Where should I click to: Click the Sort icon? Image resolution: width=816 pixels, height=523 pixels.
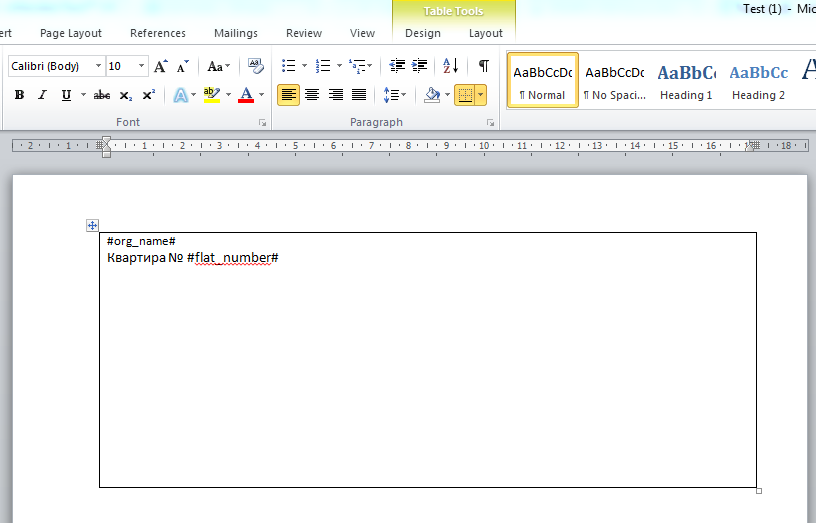(450, 66)
